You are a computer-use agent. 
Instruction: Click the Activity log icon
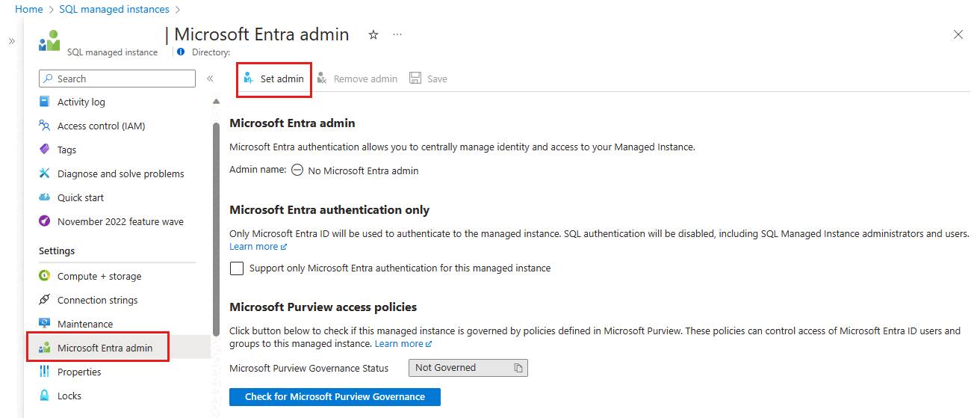tap(45, 102)
